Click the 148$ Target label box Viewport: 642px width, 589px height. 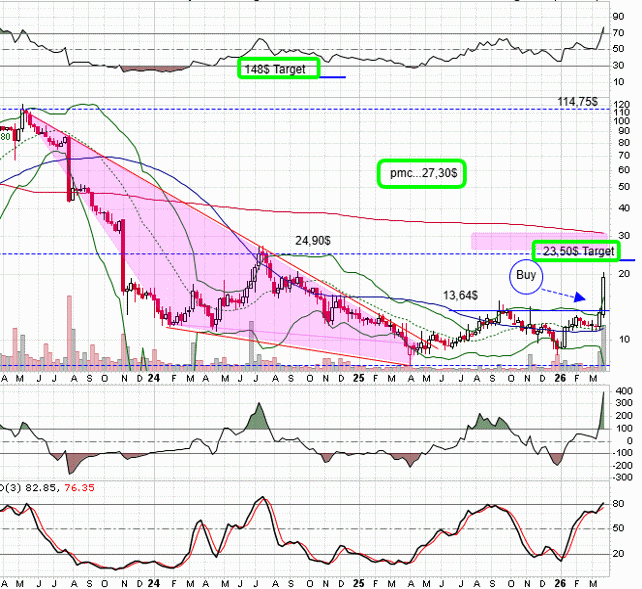point(277,69)
